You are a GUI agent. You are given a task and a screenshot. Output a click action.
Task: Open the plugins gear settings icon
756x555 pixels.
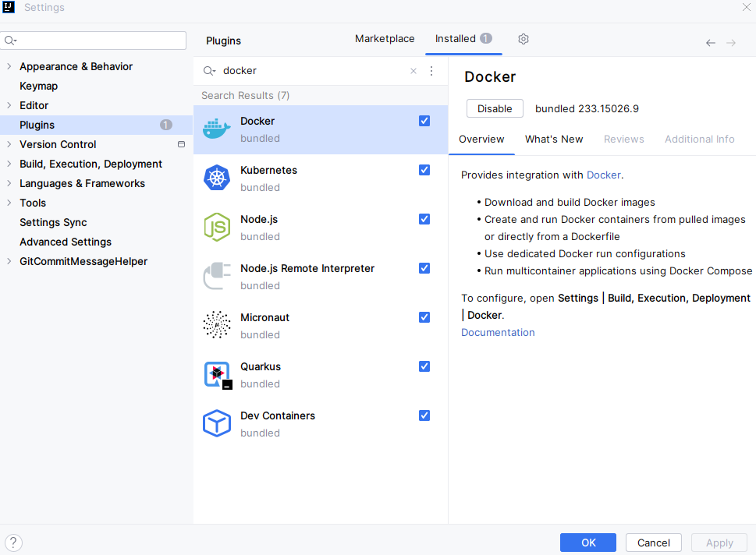click(524, 39)
